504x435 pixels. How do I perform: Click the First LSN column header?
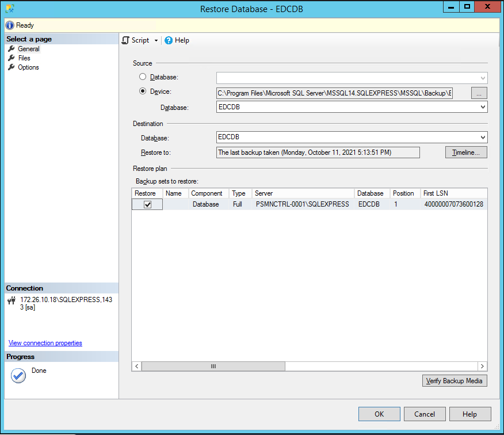(x=453, y=193)
